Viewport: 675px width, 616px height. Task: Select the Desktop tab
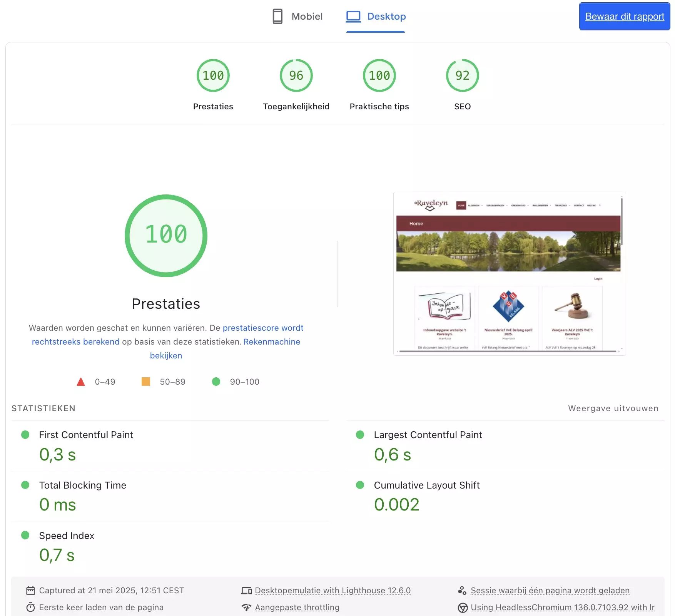376,16
